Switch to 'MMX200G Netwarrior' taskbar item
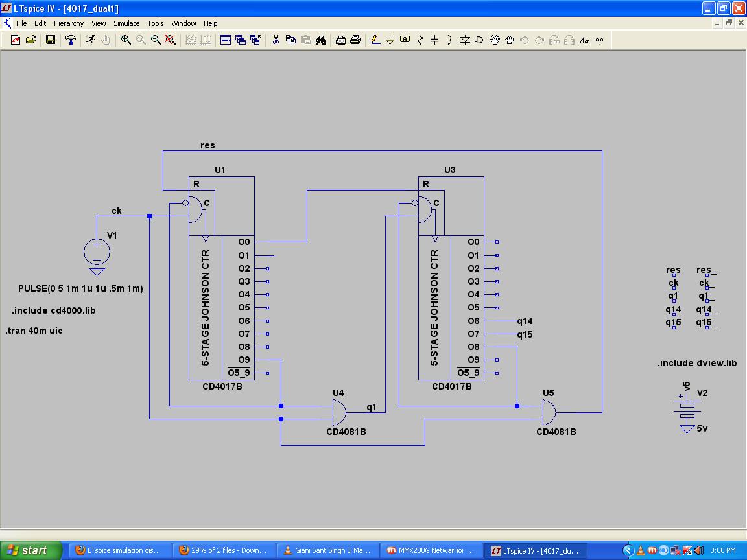 431,550
